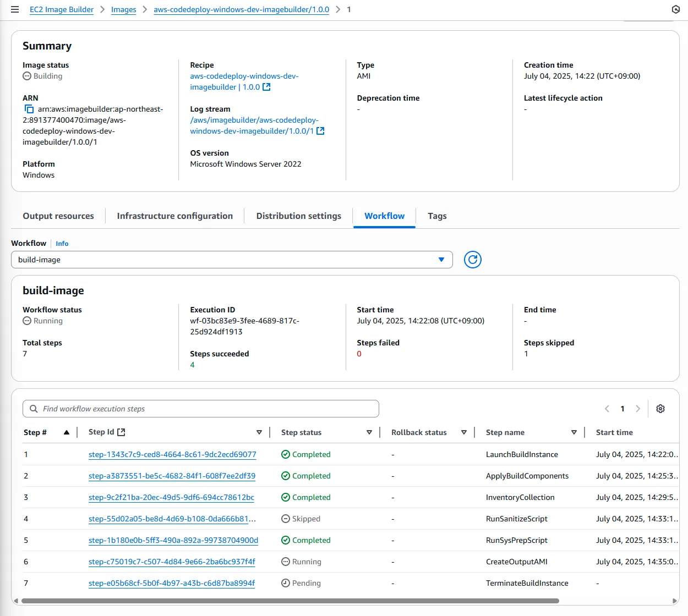Open the navigation hamburger menu
The width and height of the screenshot is (688, 616).
coord(14,9)
